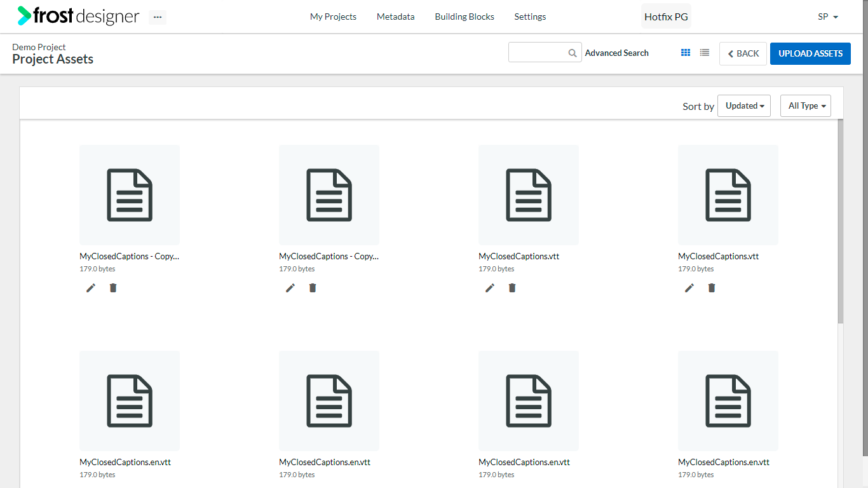This screenshot has height=488, width=868.
Task: Click the search magnifier icon
Action: (x=573, y=53)
